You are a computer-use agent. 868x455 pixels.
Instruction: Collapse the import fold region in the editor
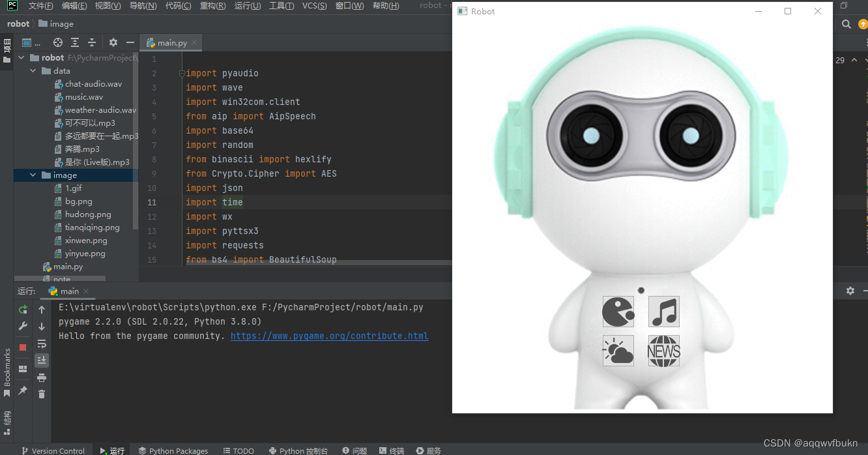(x=182, y=73)
